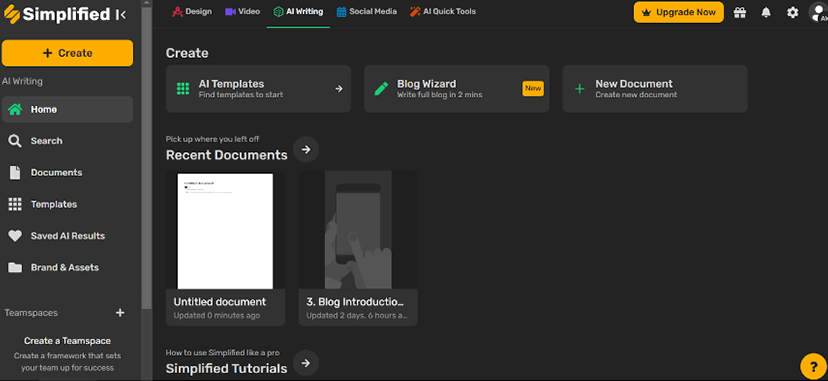Select the AI Writing tab
The image size is (828, 381).
[298, 12]
